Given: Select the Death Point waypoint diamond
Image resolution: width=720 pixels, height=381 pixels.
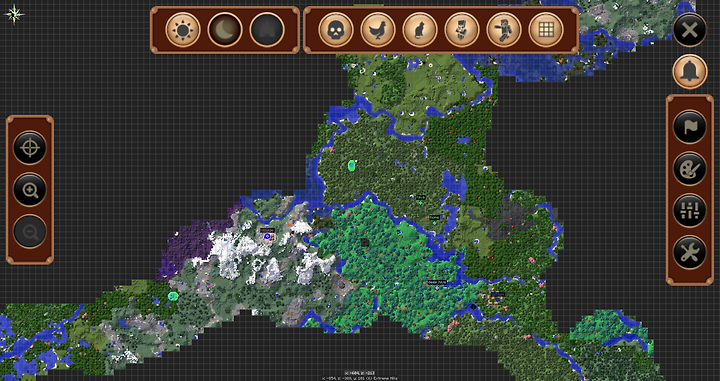Looking at the screenshot, I should [437, 288].
